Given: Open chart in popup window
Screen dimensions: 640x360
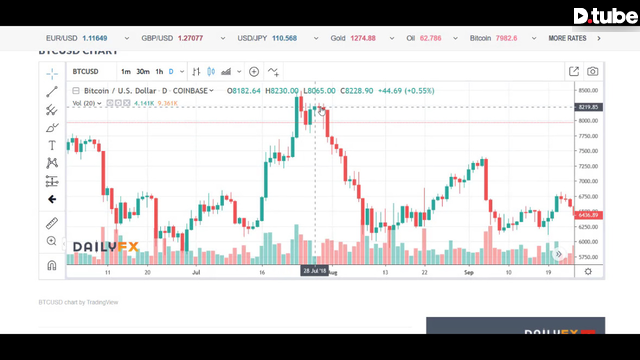Looking at the screenshot, I should 574,71.
